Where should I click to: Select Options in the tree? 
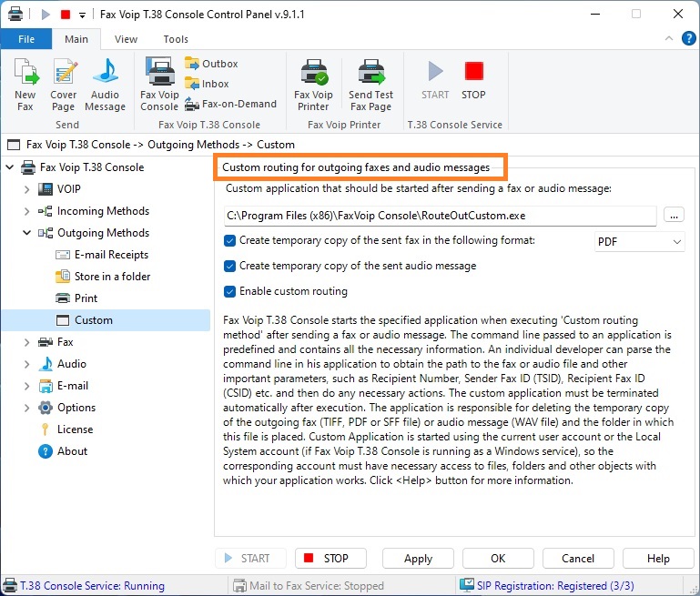tap(67, 408)
